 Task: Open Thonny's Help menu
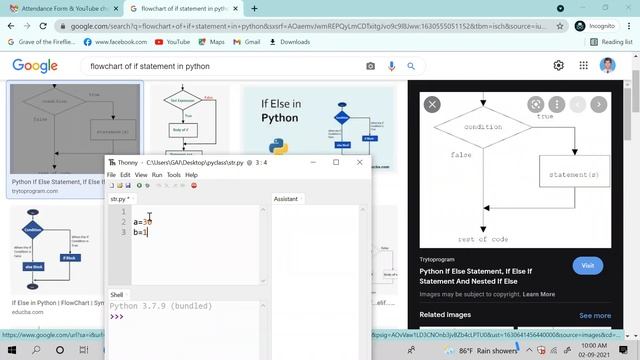[191, 175]
